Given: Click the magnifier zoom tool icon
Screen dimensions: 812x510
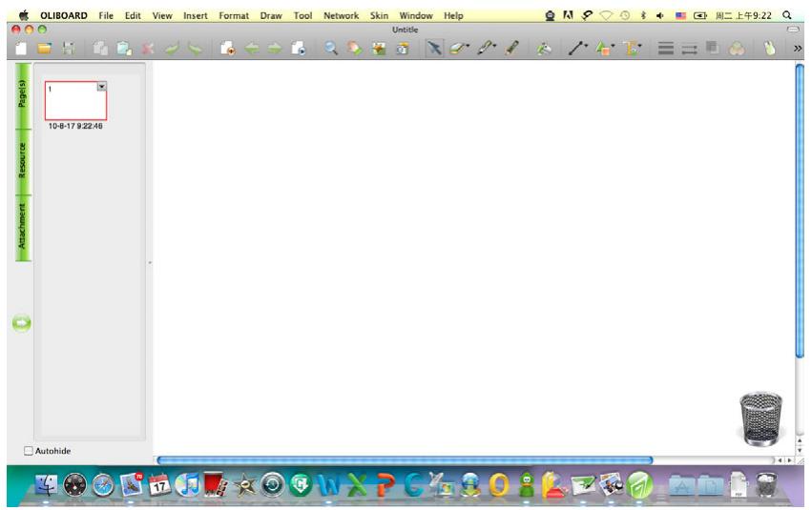Looking at the screenshot, I should [329, 48].
